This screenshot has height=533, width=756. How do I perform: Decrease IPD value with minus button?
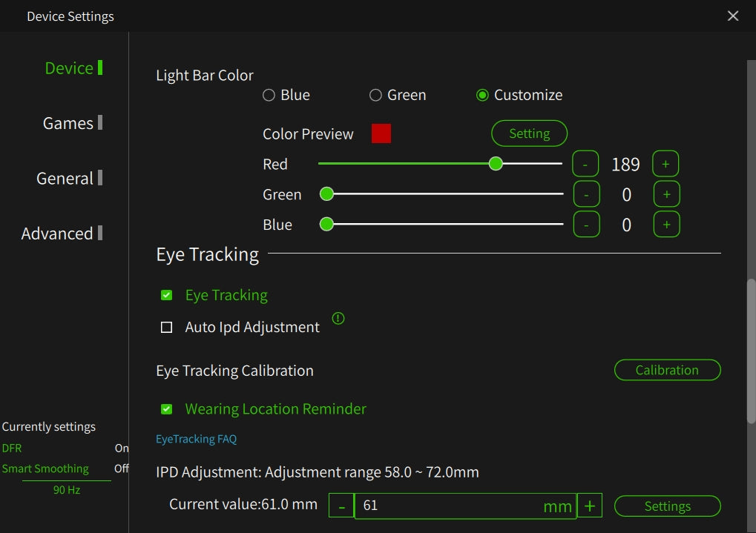click(x=341, y=506)
